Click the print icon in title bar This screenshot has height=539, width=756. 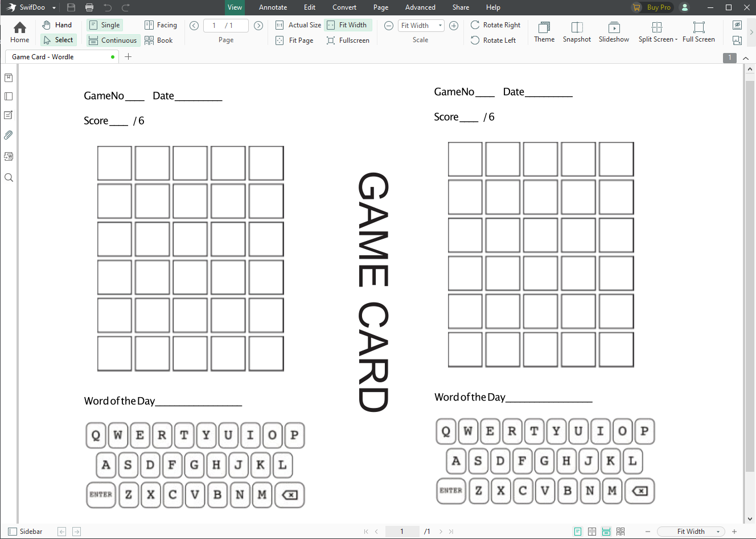pyautogui.click(x=89, y=7)
